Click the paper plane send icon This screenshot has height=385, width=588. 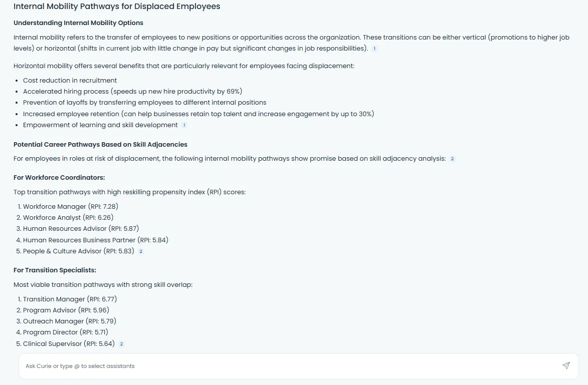click(x=566, y=365)
